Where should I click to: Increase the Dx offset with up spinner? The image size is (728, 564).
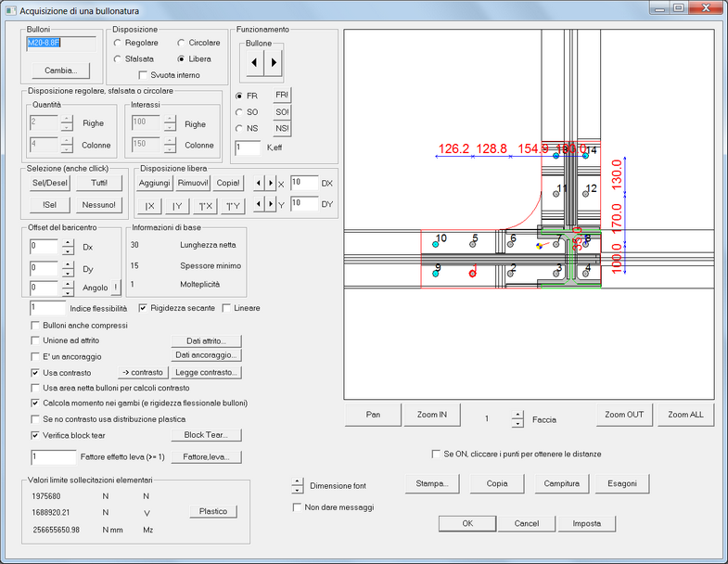(66, 243)
